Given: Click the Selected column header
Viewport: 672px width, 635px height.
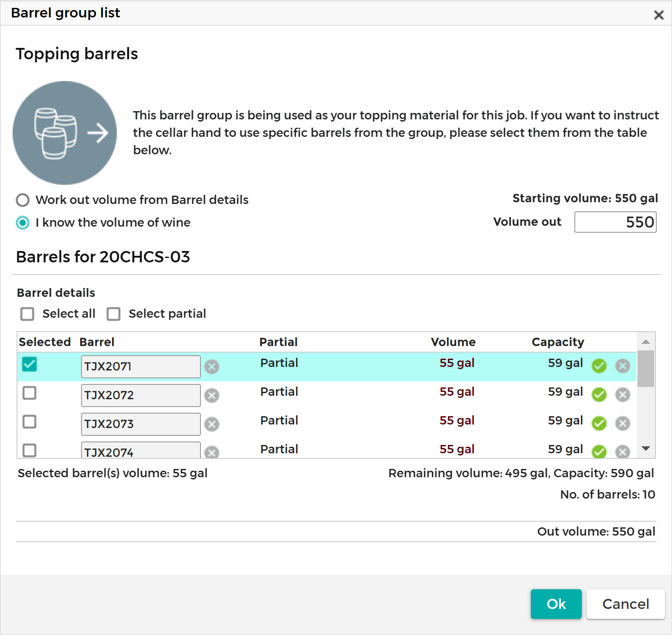Looking at the screenshot, I should click(44, 342).
